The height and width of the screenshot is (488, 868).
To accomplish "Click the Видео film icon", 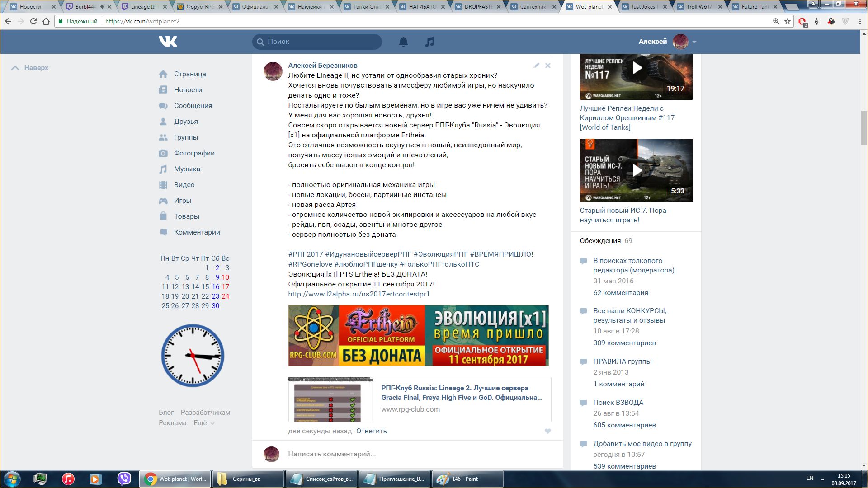I will click(x=163, y=185).
